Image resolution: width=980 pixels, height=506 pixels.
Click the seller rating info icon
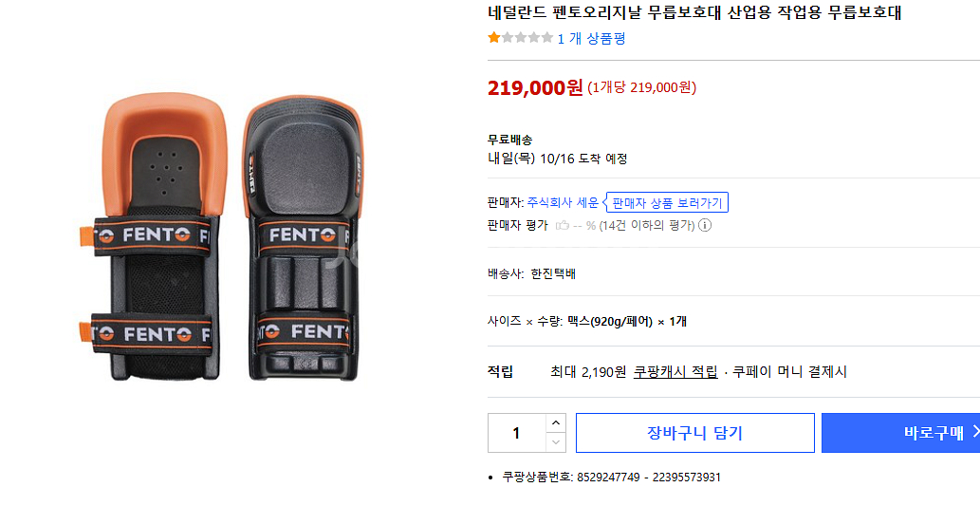[705, 225]
